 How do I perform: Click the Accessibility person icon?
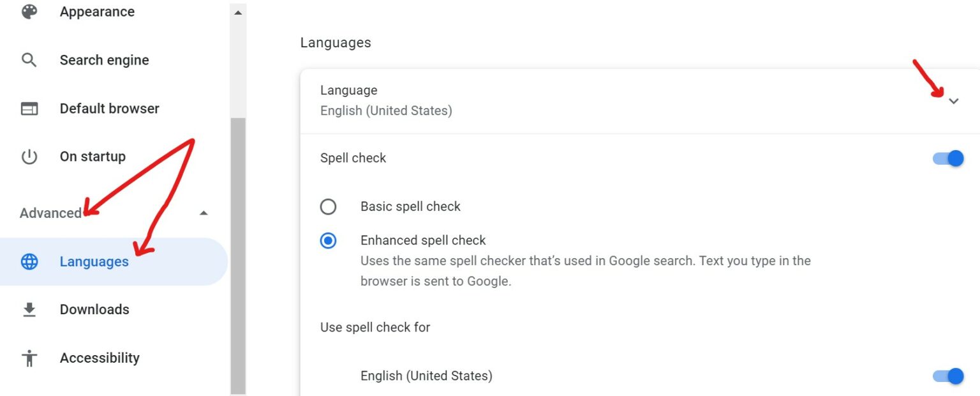[x=29, y=358]
